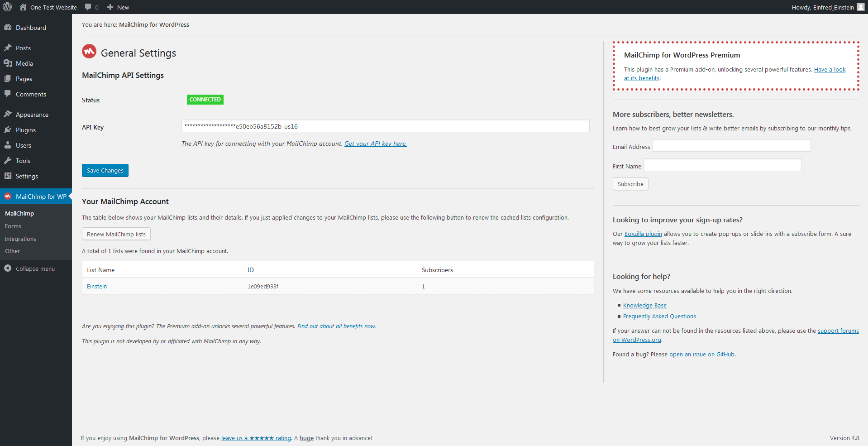Click Renew MailChimp lists button

pyautogui.click(x=116, y=234)
